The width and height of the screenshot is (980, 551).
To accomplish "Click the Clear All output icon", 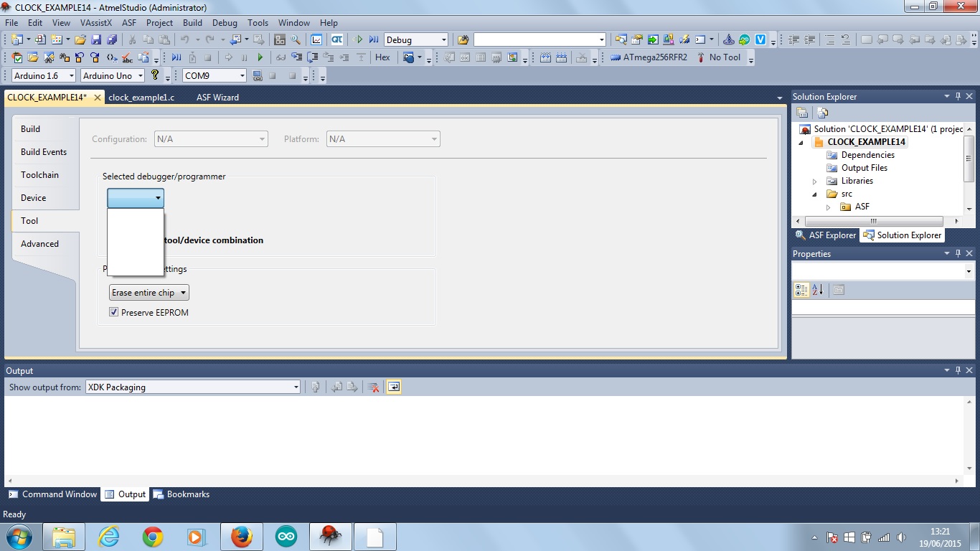I will [x=373, y=387].
